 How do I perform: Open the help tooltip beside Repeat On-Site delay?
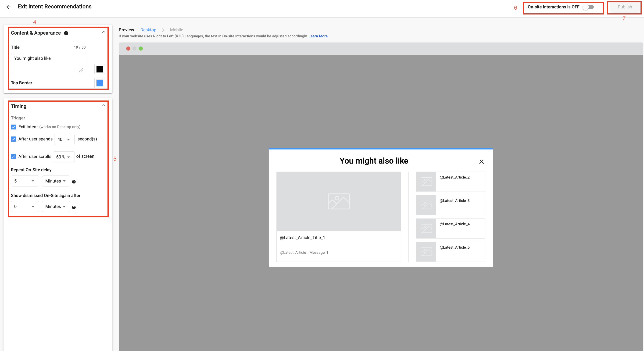coord(74,182)
